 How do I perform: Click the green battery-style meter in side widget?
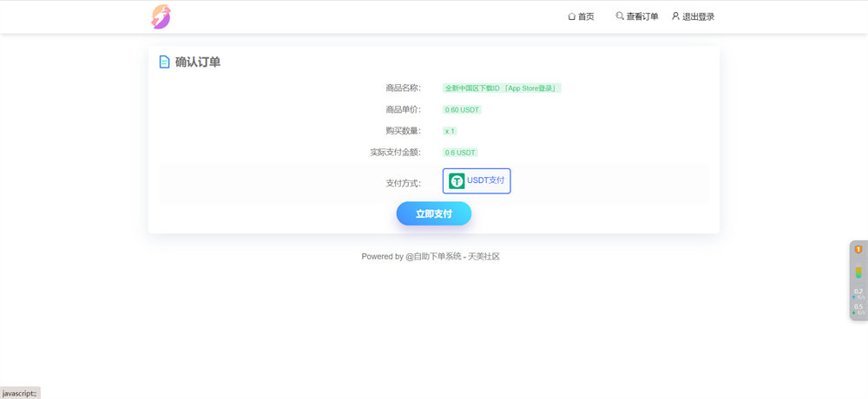(858, 271)
